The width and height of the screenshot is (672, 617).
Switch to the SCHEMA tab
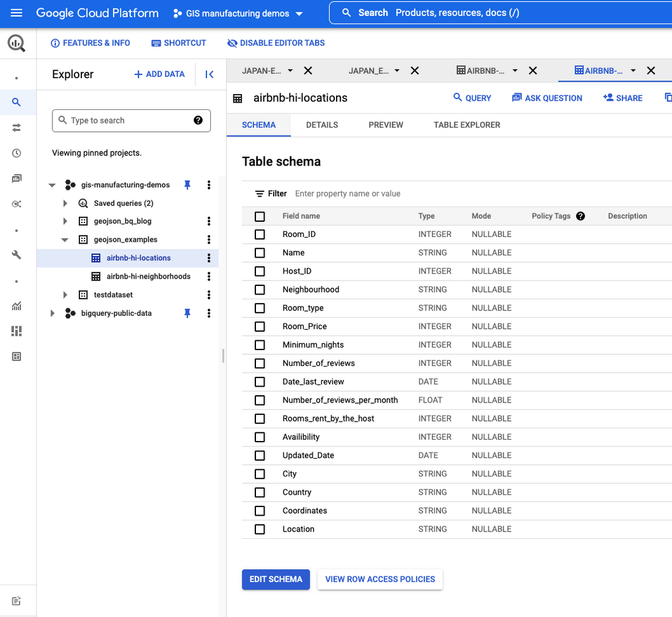pos(259,125)
